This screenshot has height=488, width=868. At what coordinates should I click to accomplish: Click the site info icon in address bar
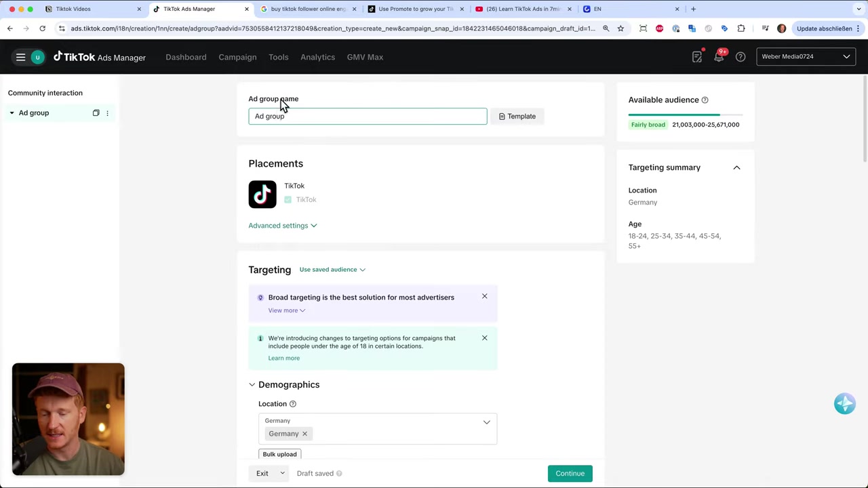[62, 28]
